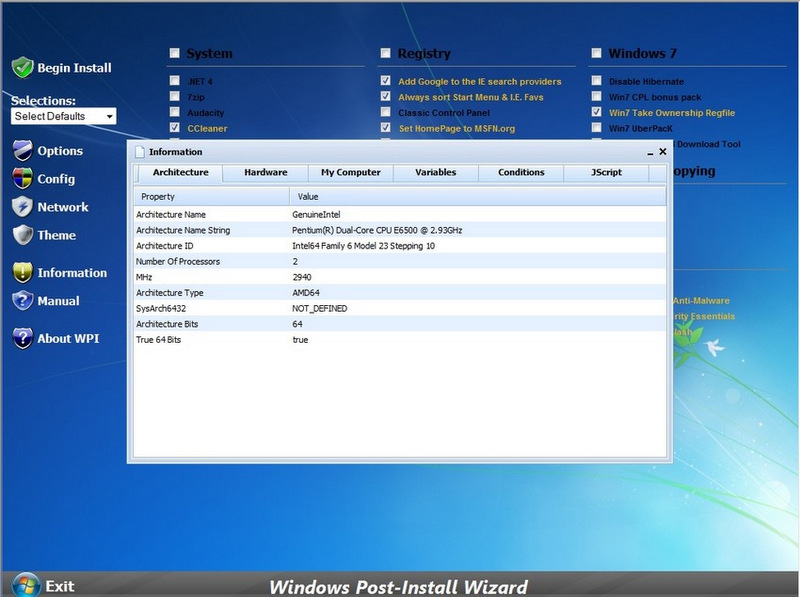Click the yellow Information shield icon

click(23, 272)
